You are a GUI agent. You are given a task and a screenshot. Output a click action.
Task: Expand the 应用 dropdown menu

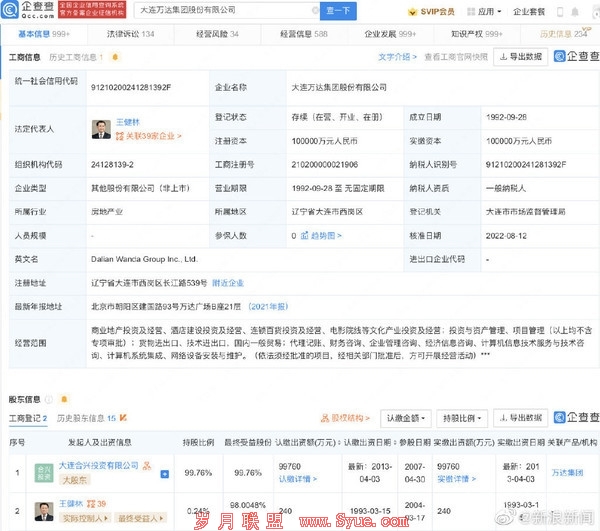click(484, 12)
